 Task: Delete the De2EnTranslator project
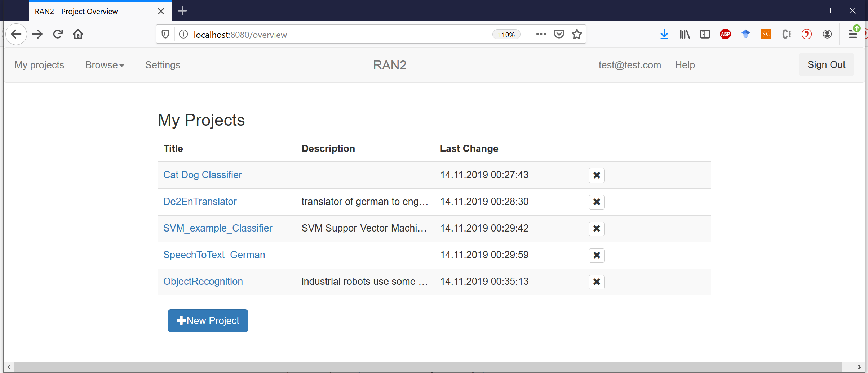(597, 202)
